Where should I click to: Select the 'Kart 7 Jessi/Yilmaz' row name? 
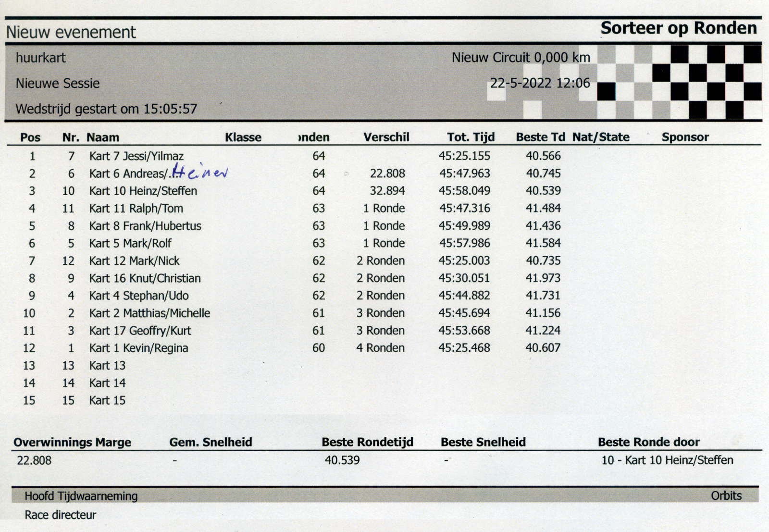pyautogui.click(x=136, y=156)
